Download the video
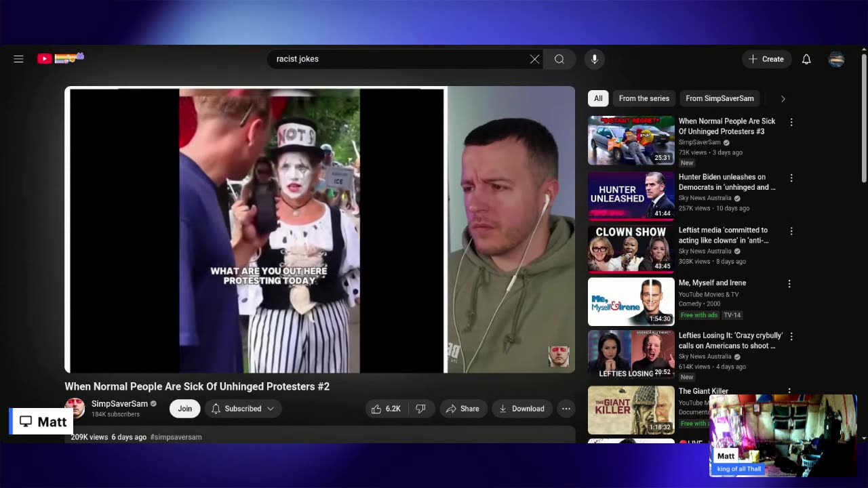The height and width of the screenshot is (488, 868). (x=521, y=409)
